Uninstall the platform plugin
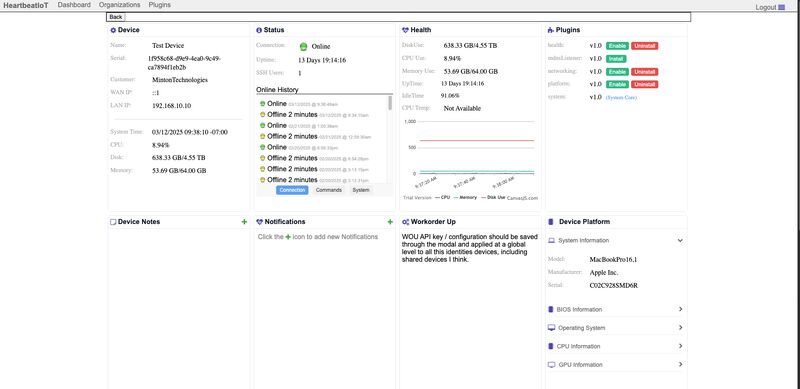This screenshot has width=800, height=389. click(644, 84)
